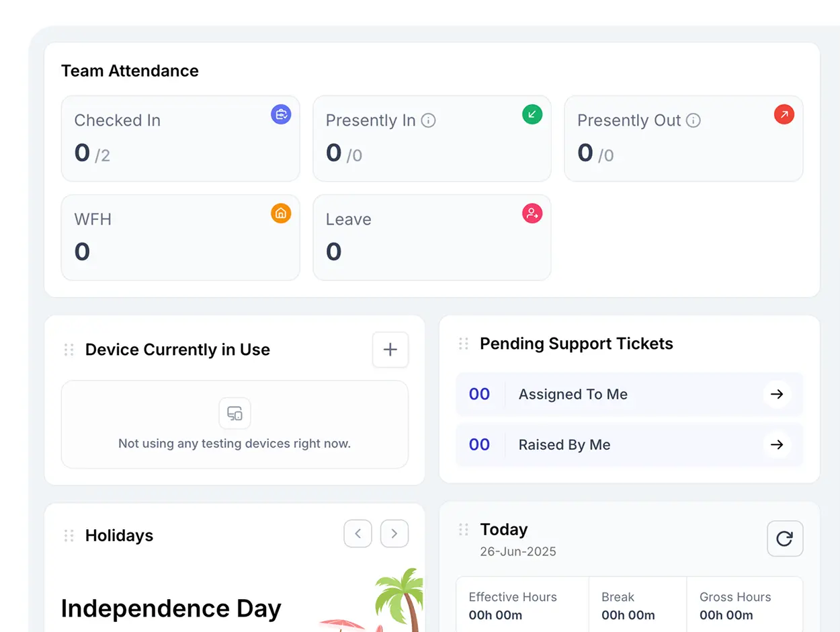
Task: Open the Checked In attendance card
Action: click(x=180, y=139)
